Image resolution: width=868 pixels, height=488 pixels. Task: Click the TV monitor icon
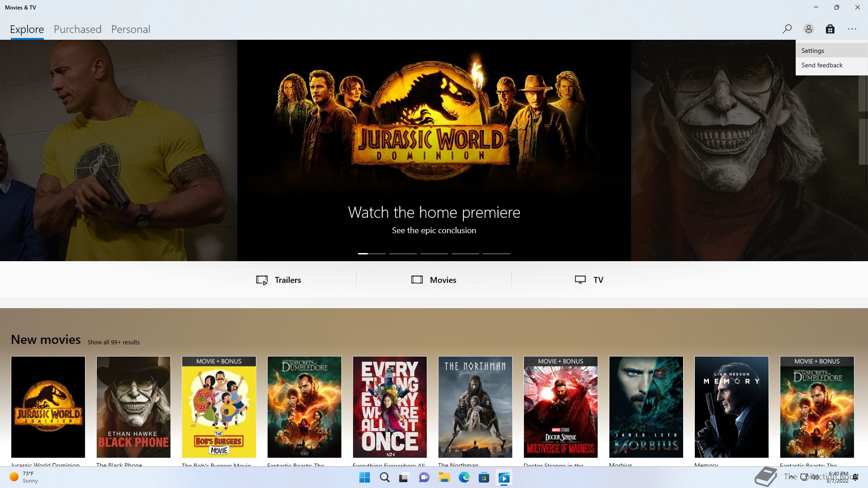(580, 280)
